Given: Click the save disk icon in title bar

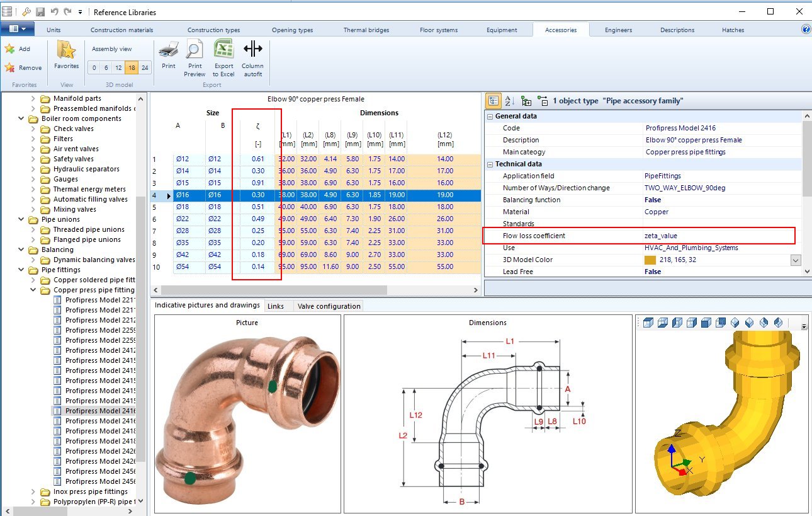Looking at the screenshot, I should point(40,12).
